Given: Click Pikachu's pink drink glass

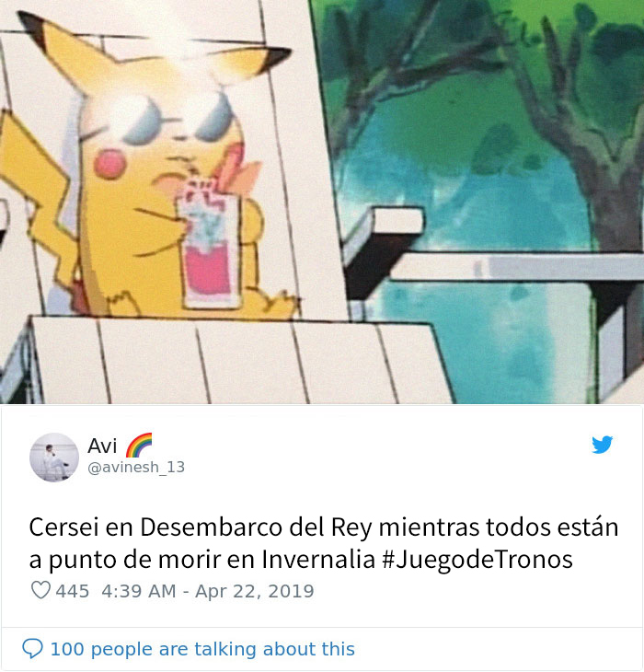Looking at the screenshot, I should click(210, 244).
